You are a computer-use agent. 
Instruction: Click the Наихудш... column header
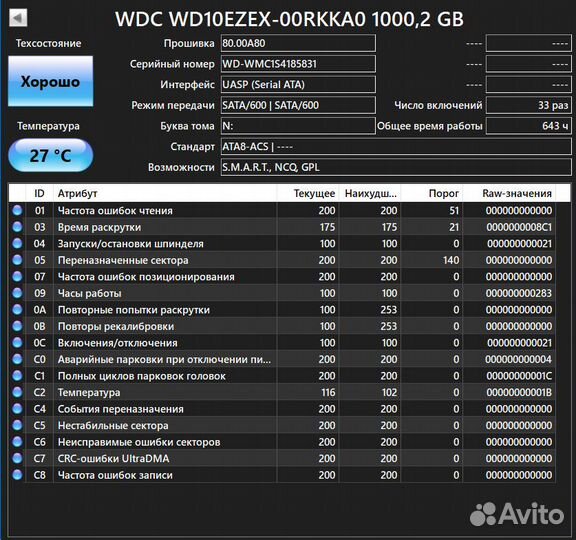pos(371,193)
